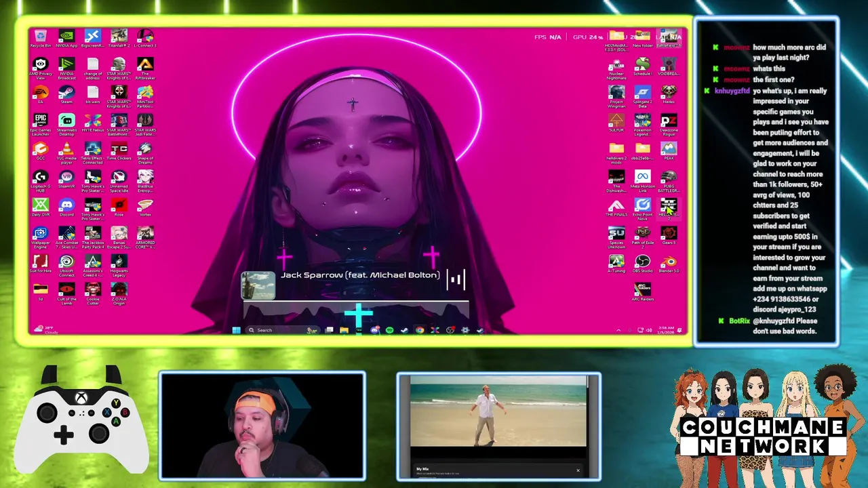Open the SteamVR desktop shortcut

click(66, 179)
